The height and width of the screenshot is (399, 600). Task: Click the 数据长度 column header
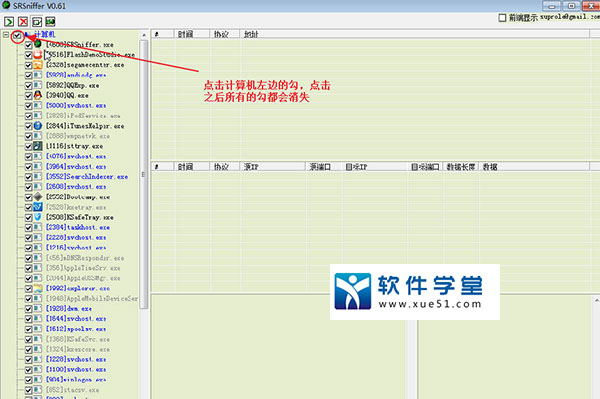point(461,166)
